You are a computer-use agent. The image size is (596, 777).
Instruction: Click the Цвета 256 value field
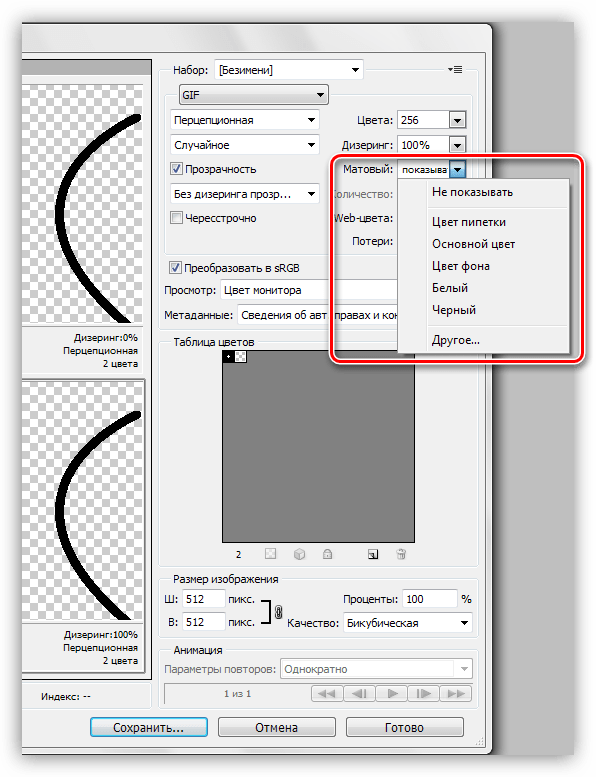[424, 120]
